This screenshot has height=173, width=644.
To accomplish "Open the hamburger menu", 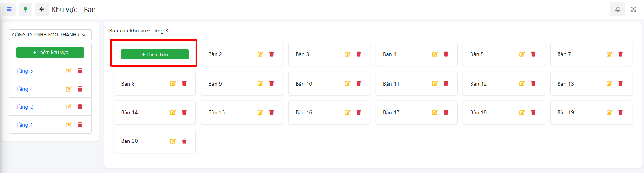I will pos(9,9).
